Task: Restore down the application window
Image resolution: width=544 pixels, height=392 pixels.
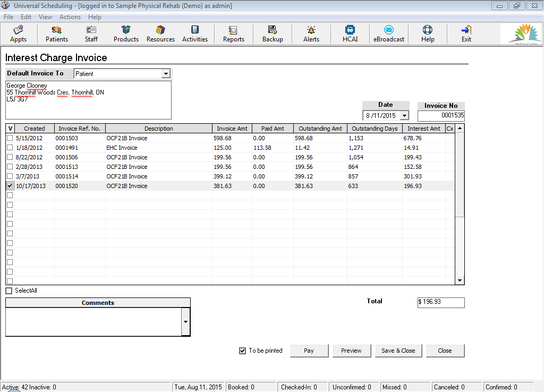Action: [x=517, y=5]
